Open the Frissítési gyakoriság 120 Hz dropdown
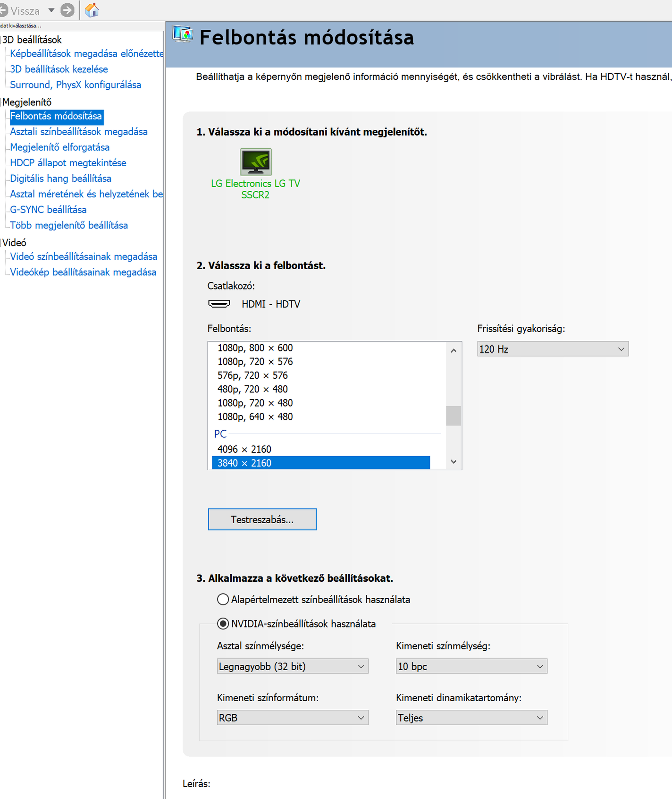Viewport: 672px width, 799px height. 553,349
